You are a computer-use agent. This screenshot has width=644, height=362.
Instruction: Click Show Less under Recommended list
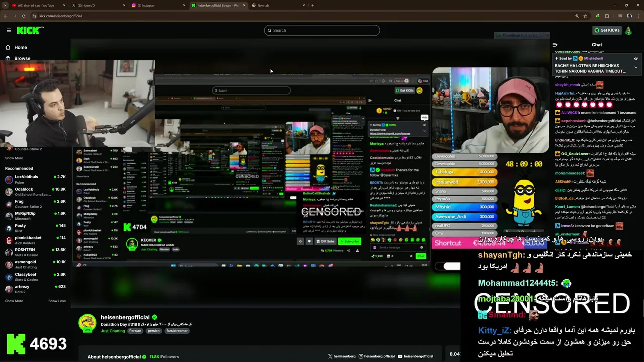(x=57, y=301)
